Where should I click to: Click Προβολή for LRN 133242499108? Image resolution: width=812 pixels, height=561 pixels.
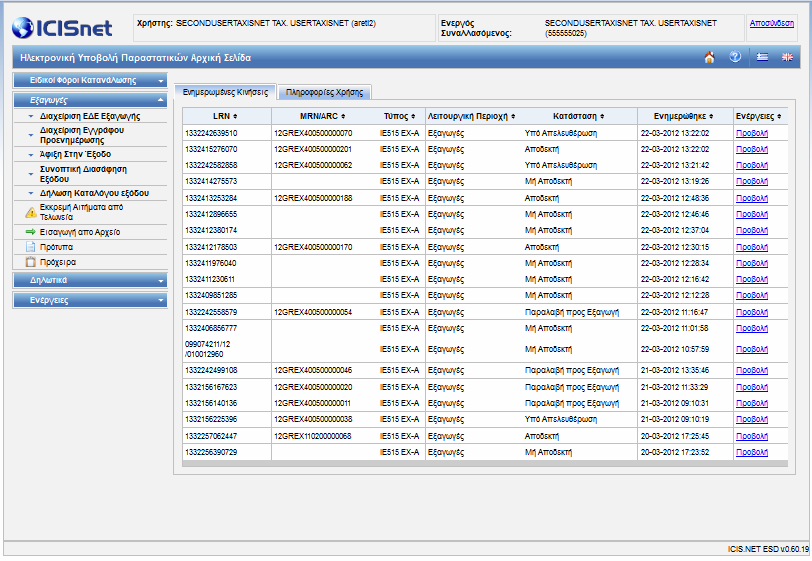[x=752, y=370]
